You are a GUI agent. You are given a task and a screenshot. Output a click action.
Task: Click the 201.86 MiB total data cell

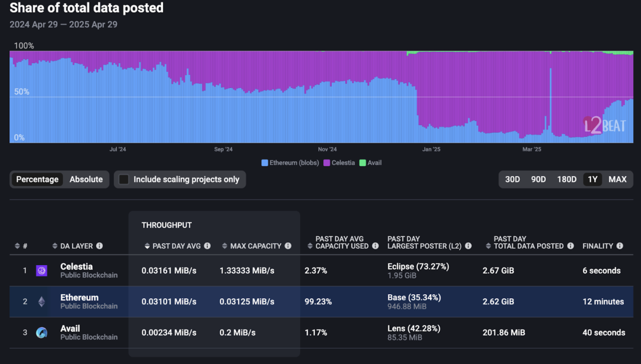pos(504,333)
